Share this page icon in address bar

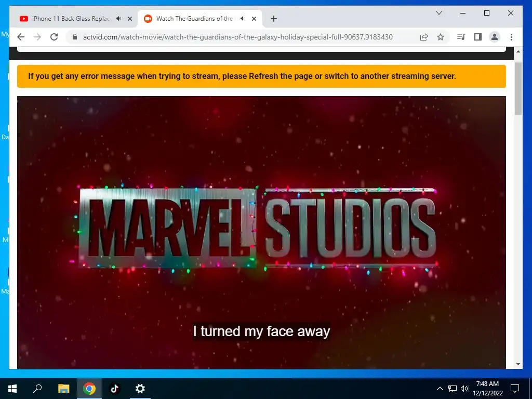coord(424,37)
